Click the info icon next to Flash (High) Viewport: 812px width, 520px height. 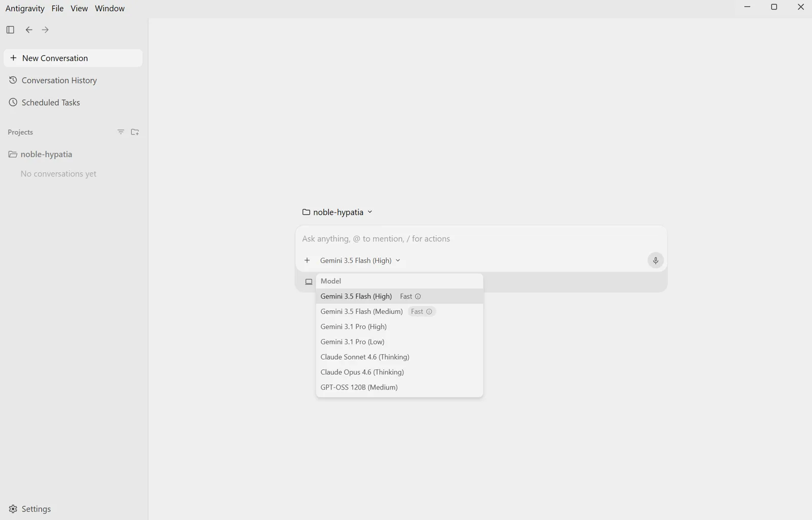[x=418, y=297]
